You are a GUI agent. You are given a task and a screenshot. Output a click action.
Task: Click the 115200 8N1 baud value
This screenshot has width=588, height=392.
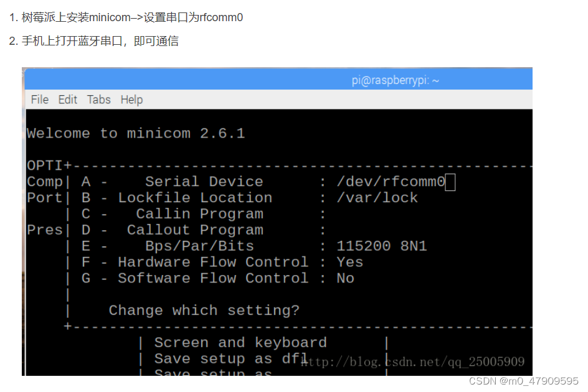[x=382, y=246]
